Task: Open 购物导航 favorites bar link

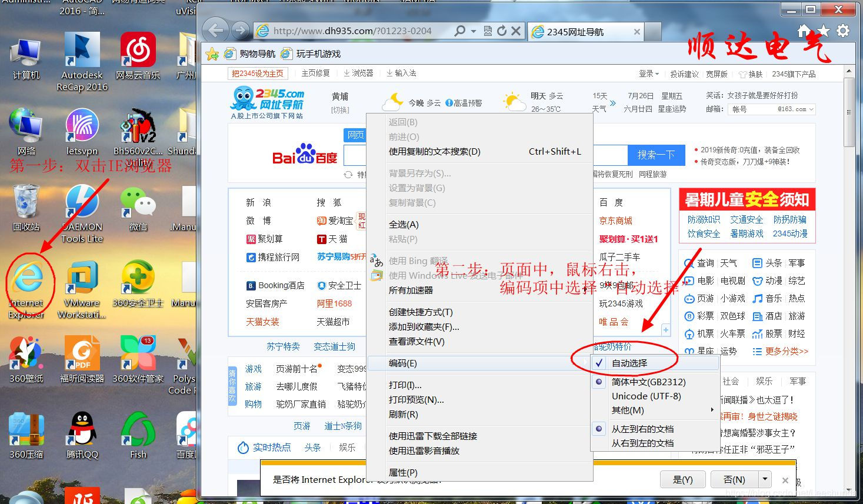Action: point(249,54)
